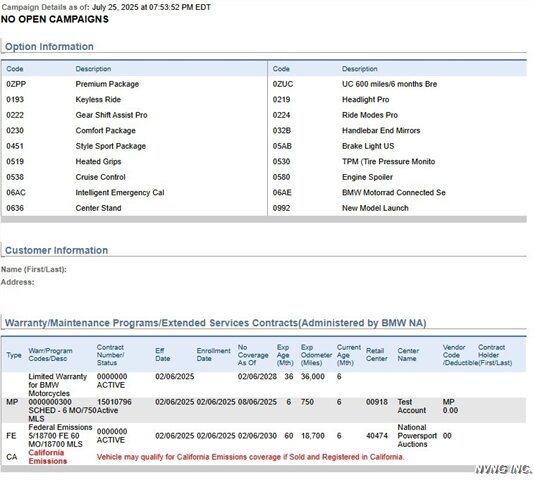Click the New Model Launch description
Viewport: 533px width, 480px height.
375,208
